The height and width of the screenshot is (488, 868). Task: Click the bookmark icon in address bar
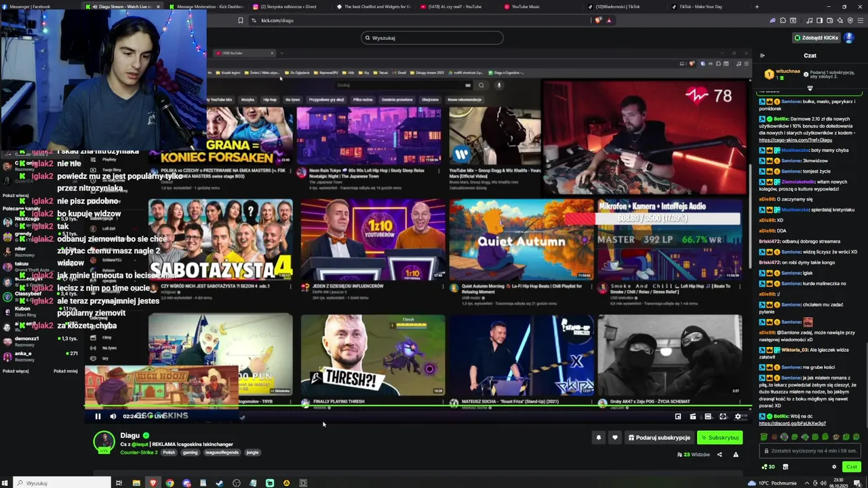(240, 20)
